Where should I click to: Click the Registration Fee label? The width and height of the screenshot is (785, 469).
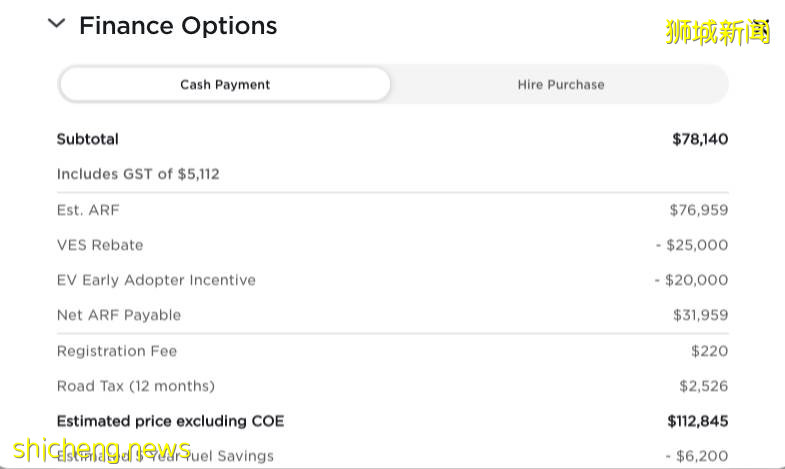[x=115, y=351]
